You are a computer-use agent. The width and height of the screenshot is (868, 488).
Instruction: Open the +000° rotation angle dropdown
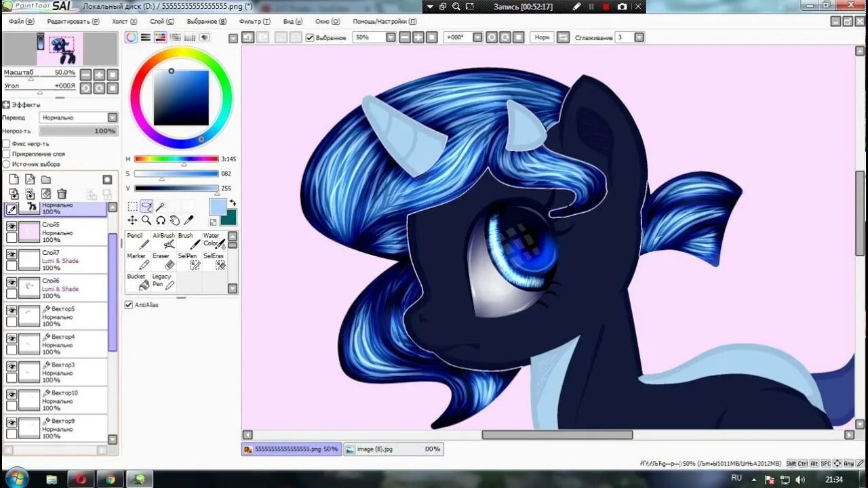coord(478,37)
